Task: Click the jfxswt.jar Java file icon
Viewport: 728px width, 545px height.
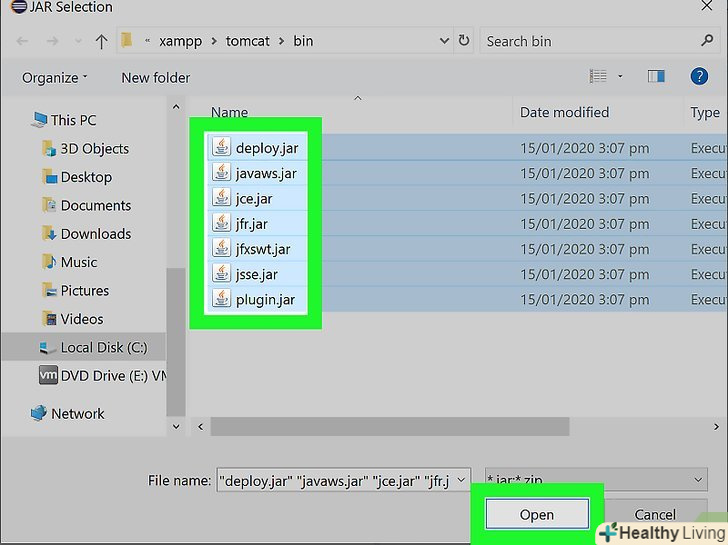Action: (221, 247)
